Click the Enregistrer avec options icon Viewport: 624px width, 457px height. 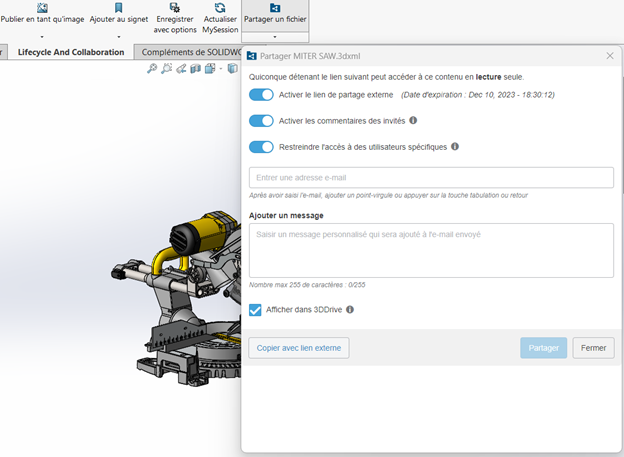click(175, 8)
